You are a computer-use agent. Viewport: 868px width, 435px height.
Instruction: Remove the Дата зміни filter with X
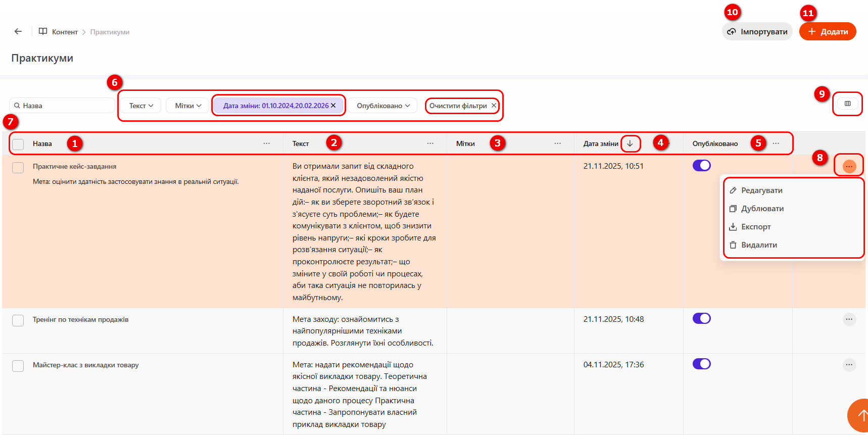point(333,106)
